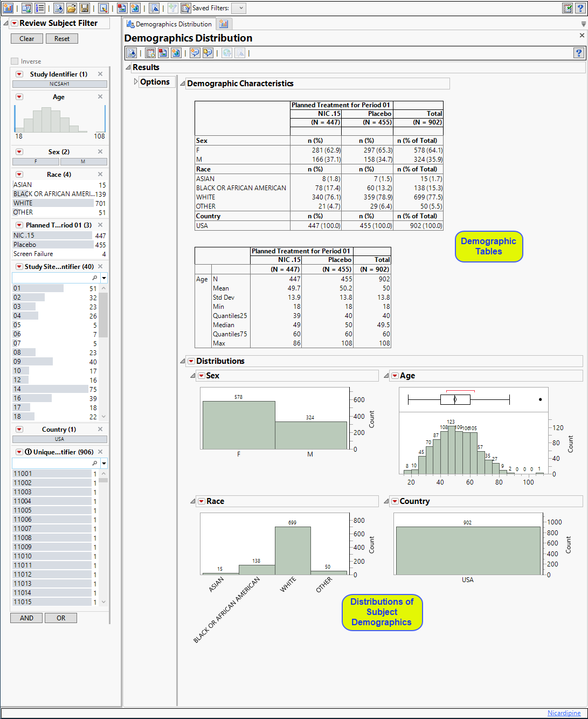Click the Clear button
The image size is (588, 719).
(x=27, y=39)
